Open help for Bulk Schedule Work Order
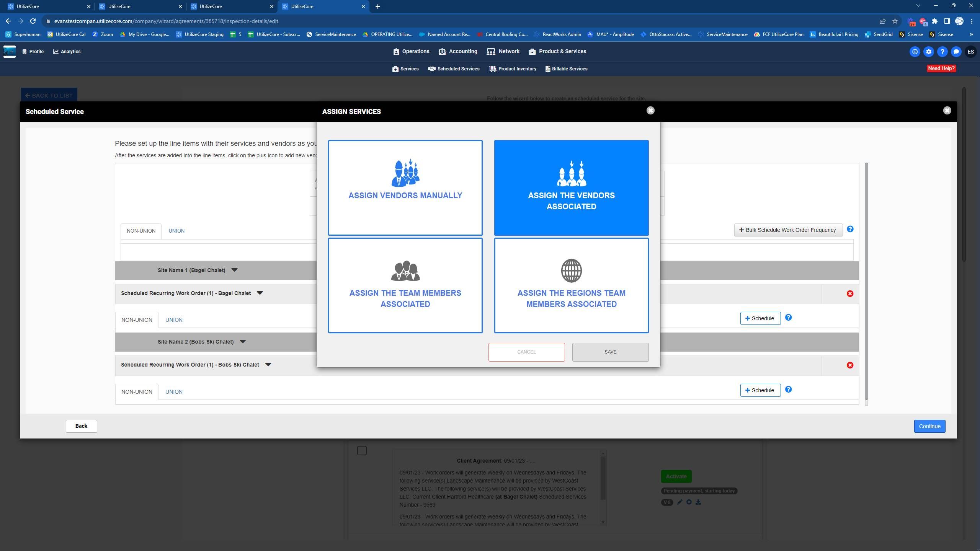This screenshot has height=551, width=980. tap(850, 229)
